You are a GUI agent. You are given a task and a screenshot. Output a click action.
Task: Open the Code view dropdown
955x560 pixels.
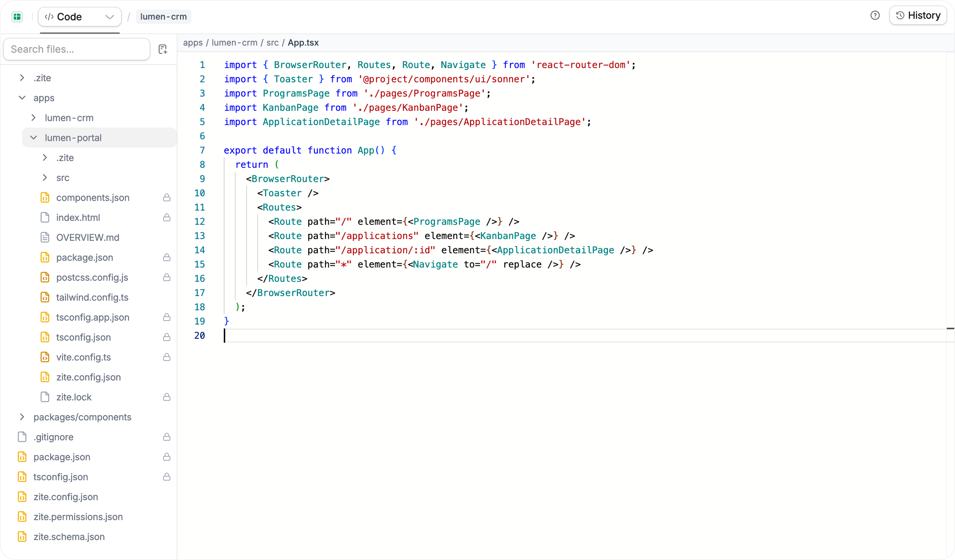(x=79, y=17)
